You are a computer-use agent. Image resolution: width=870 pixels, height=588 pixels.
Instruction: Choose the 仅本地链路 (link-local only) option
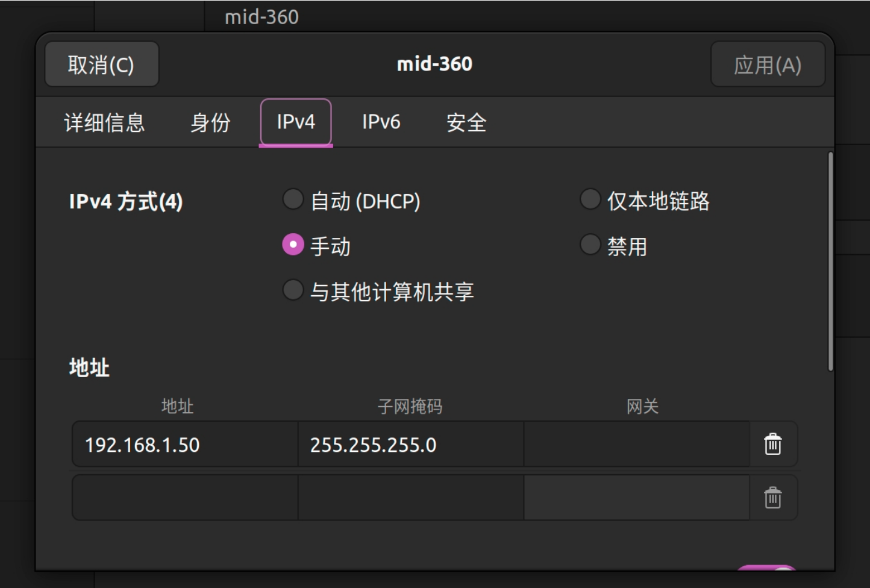click(x=590, y=199)
